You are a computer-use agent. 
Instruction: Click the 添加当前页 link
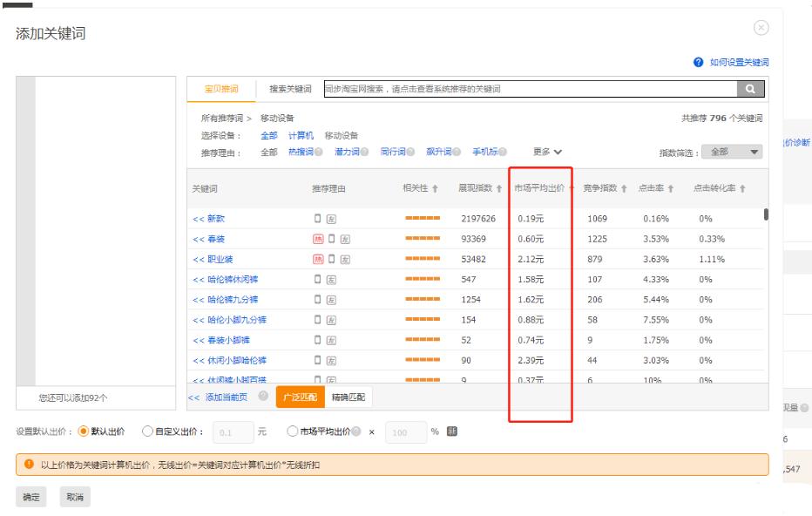pos(226,397)
